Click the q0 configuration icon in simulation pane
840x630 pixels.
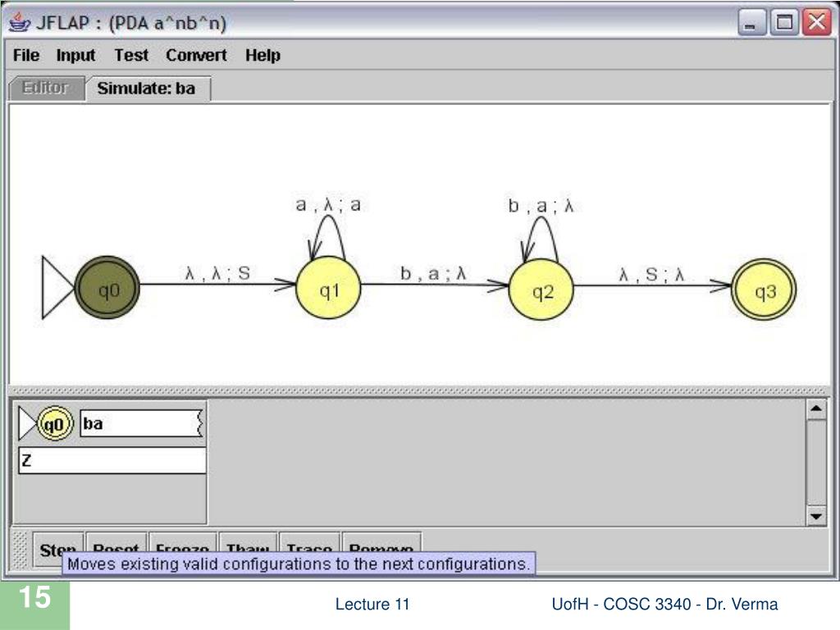click(x=55, y=424)
